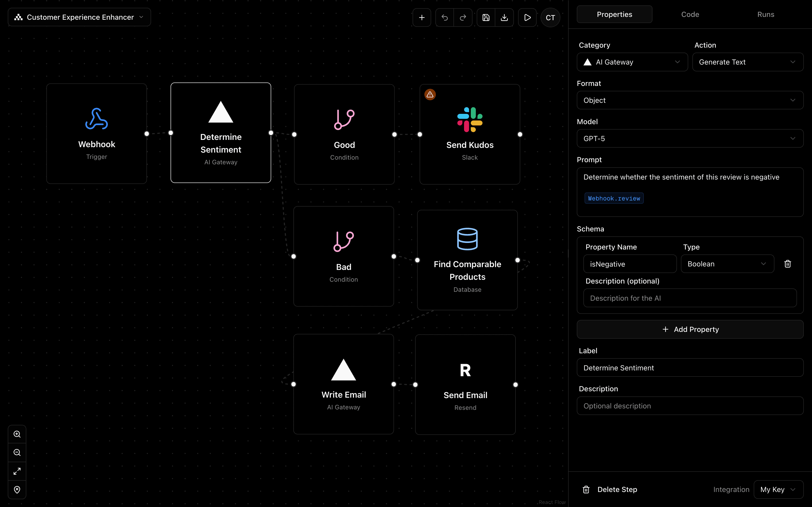Switch to the Code tab

[690, 14]
